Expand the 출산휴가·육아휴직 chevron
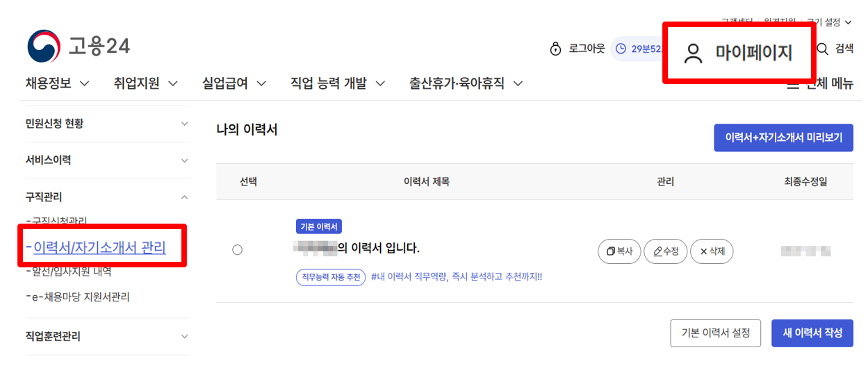This screenshot has width=868, height=375. coord(518,84)
